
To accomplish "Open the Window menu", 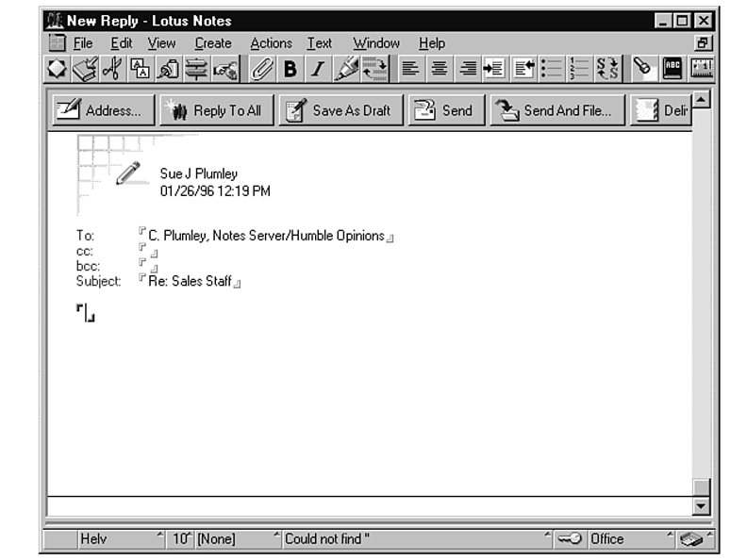I will (x=376, y=43).
